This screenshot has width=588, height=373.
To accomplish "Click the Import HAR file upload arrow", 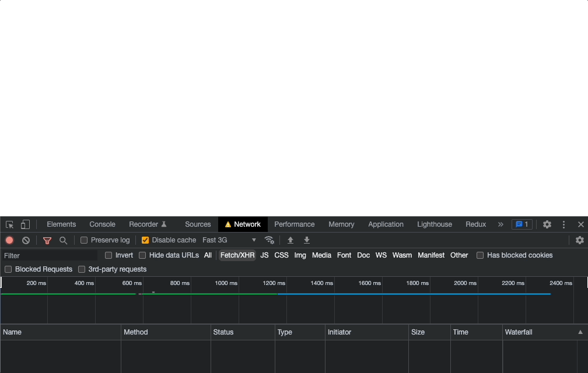I will pyautogui.click(x=290, y=240).
